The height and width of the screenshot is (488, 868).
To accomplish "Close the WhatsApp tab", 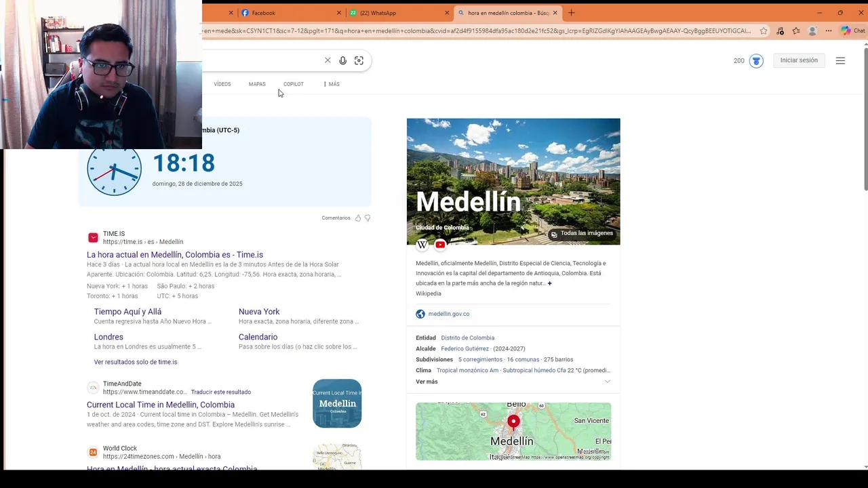I will [x=447, y=13].
